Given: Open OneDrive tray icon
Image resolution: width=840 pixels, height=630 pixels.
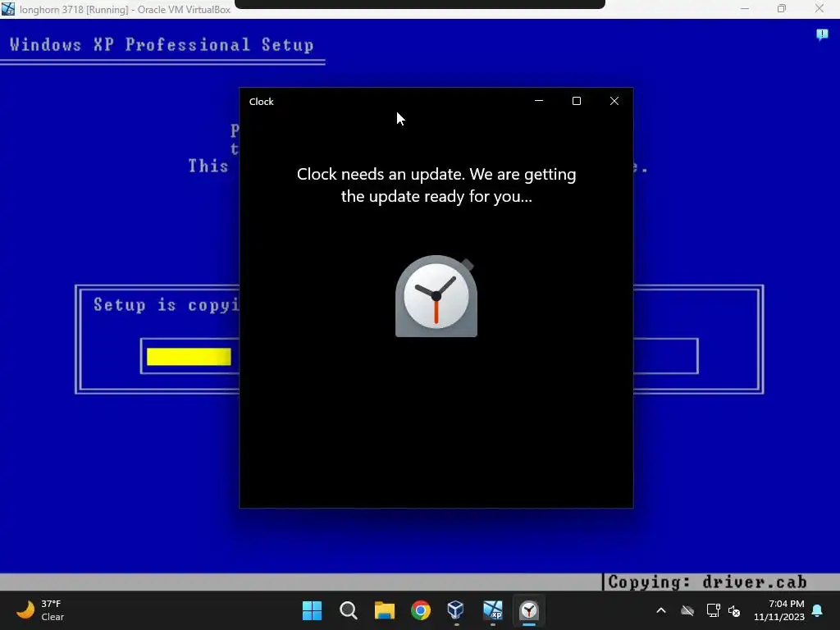Looking at the screenshot, I should point(687,610).
